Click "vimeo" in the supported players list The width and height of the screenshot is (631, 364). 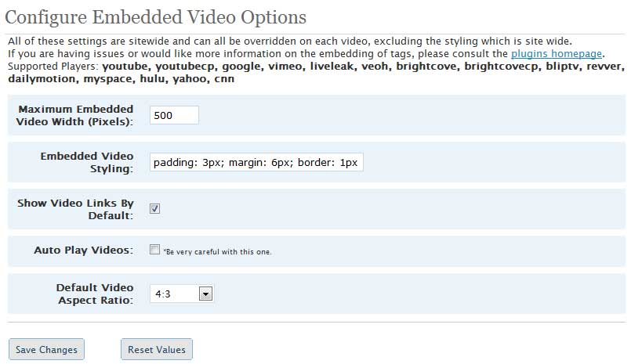[286, 67]
